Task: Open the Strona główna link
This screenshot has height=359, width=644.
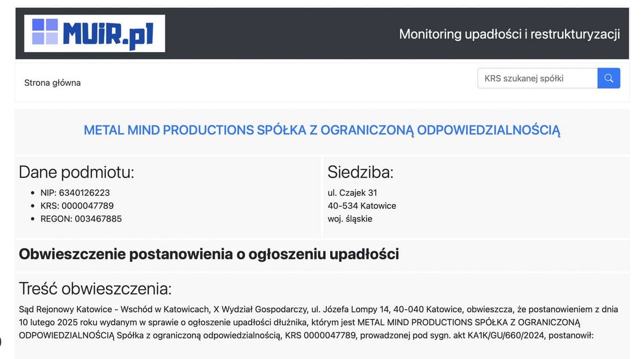Action: coord(53,83)
